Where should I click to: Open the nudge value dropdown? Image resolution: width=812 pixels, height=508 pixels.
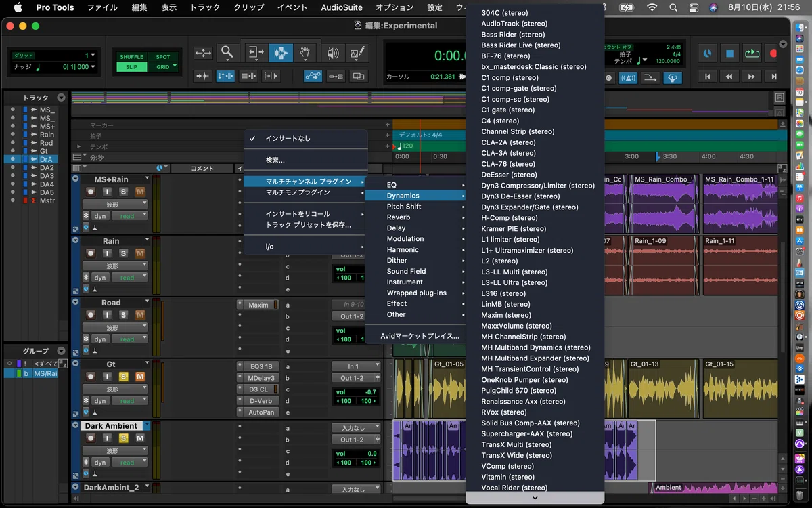tap(93, 67)
